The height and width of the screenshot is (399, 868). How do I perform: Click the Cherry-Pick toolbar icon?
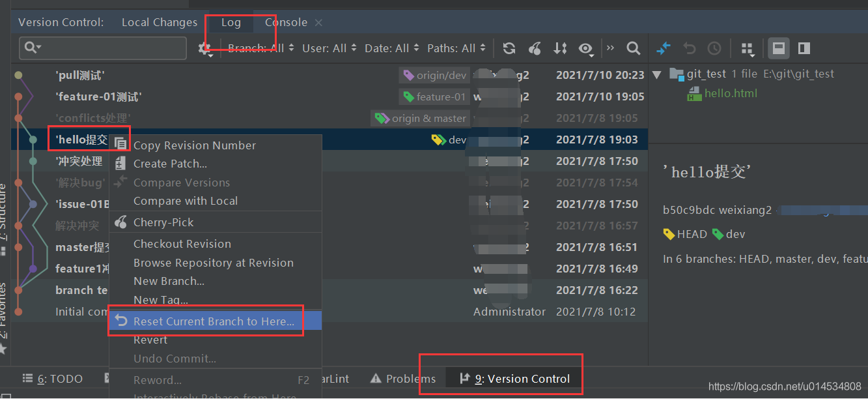(x=535, y=48)
